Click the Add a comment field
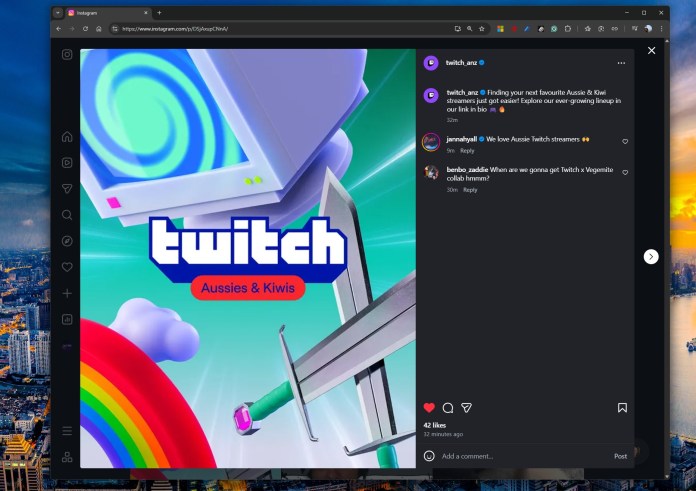 pos(524,456)
